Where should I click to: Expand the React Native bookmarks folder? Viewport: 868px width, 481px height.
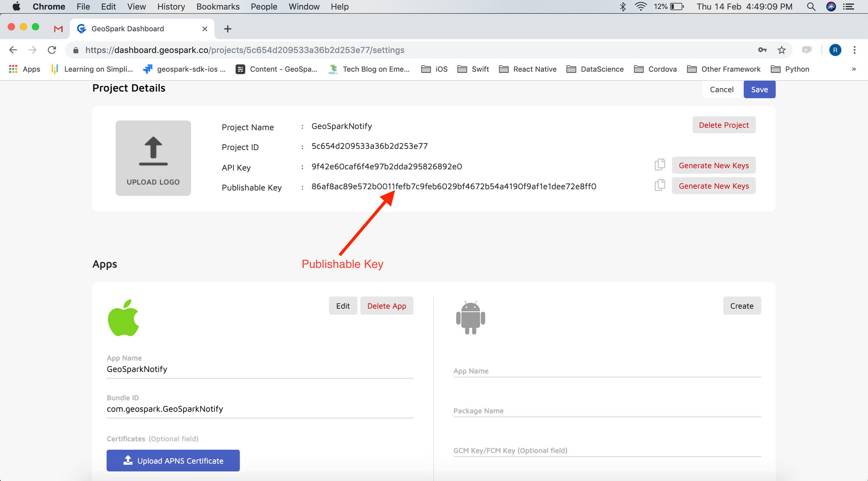(x=528, y=69)
